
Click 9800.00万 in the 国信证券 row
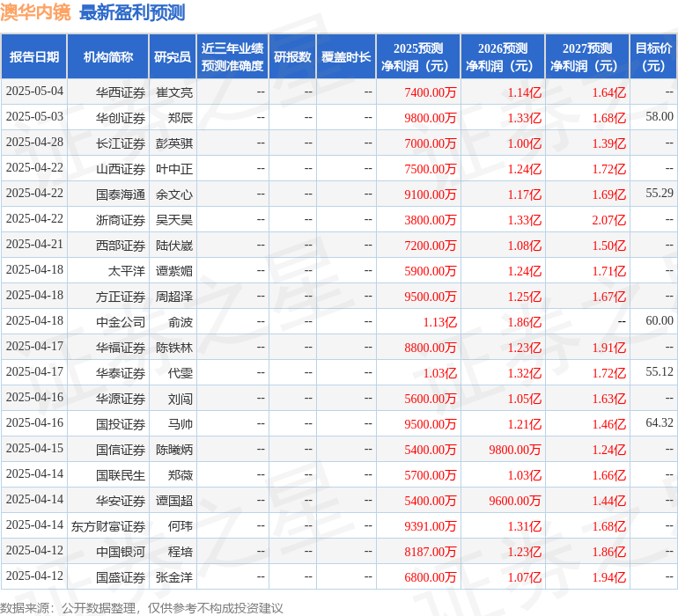pos(514,449)
